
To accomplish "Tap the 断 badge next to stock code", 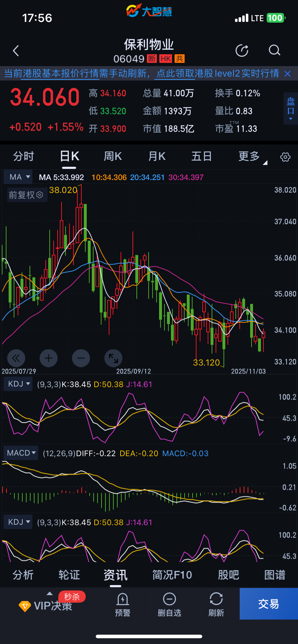I will pos(152,59).
